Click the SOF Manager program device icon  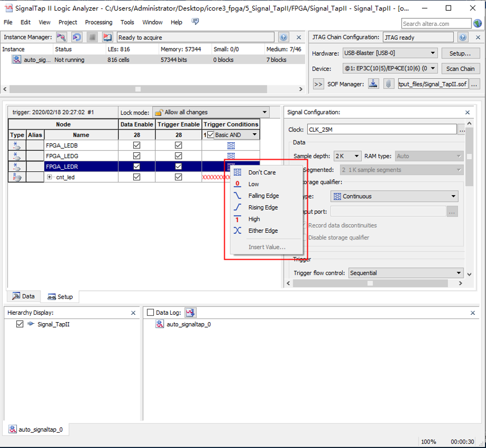pyautogui.click(x=374, y=84)
